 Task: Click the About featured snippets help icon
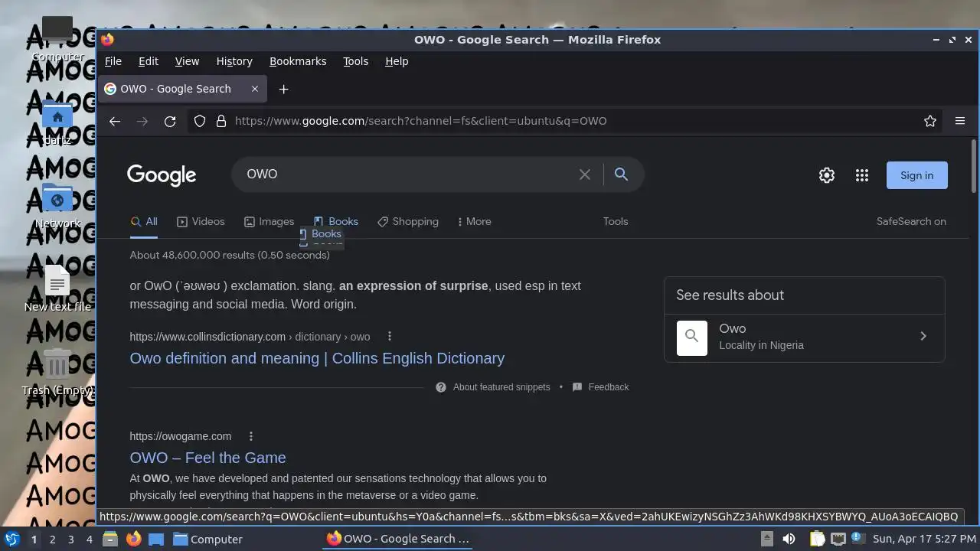point(441,387)
